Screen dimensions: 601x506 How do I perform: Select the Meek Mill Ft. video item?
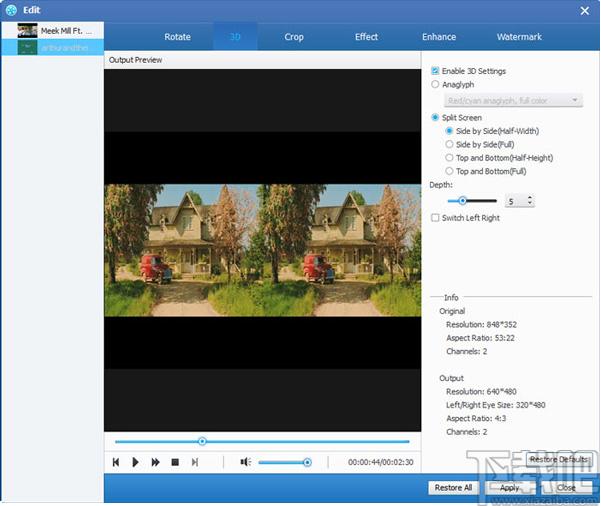click(53, 31)
